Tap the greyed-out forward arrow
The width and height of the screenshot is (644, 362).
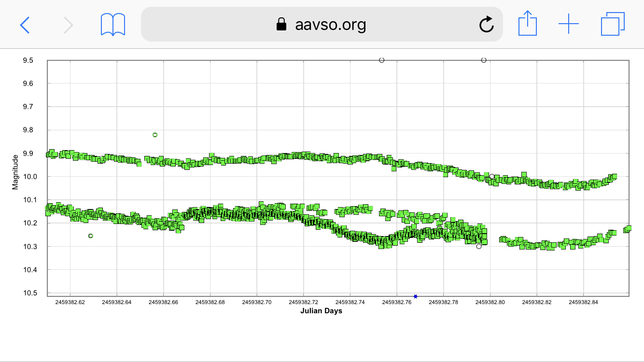click(x=69, y=24)
